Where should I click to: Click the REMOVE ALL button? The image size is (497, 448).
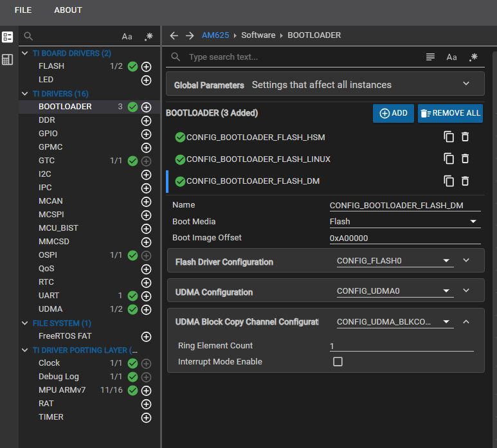click(x=451, y=113)
